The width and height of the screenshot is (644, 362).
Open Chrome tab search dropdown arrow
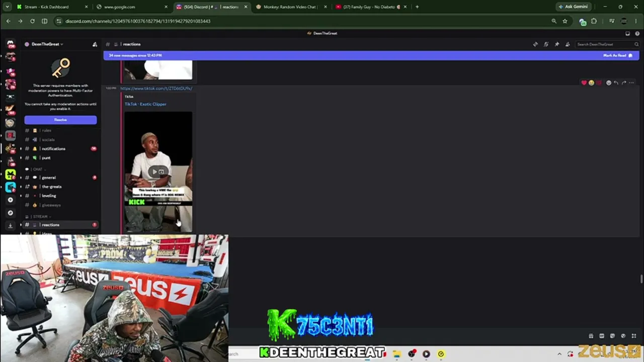tap(8, 7)
